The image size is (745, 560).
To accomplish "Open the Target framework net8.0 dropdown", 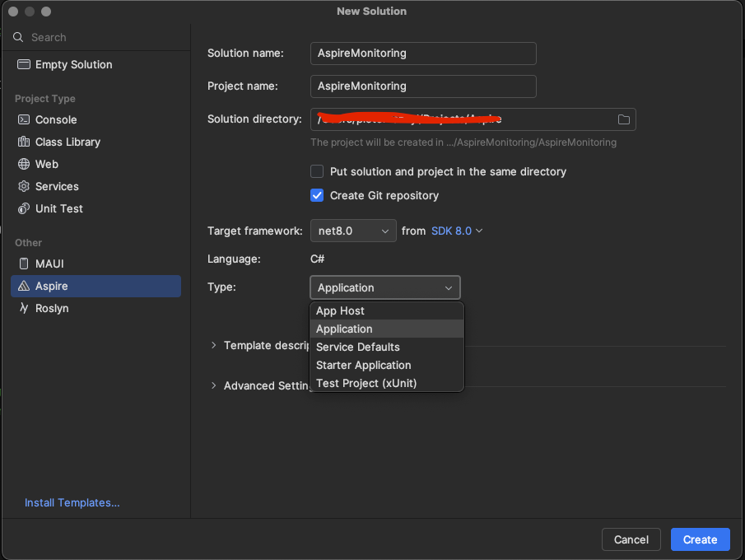I will tap(353, 231).
